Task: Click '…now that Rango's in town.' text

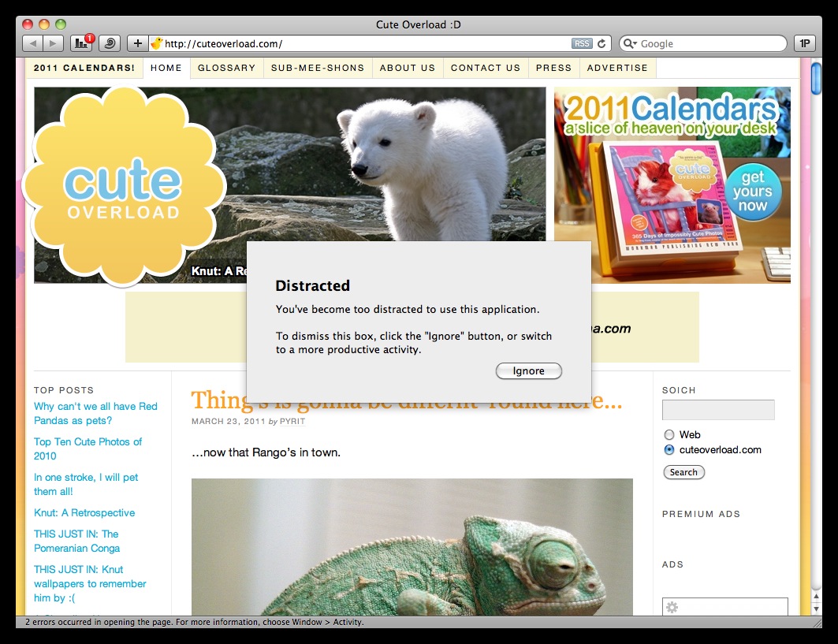Action: point(266,452)
